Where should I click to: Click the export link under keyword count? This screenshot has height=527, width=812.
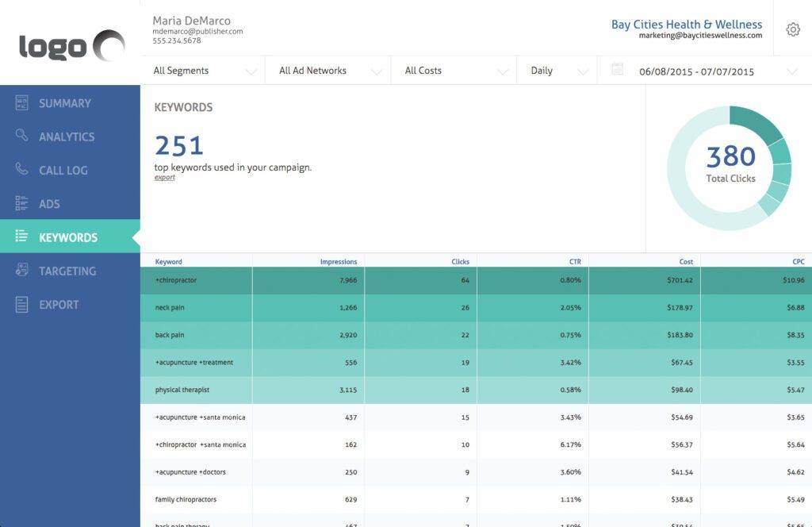click(165, 177)
